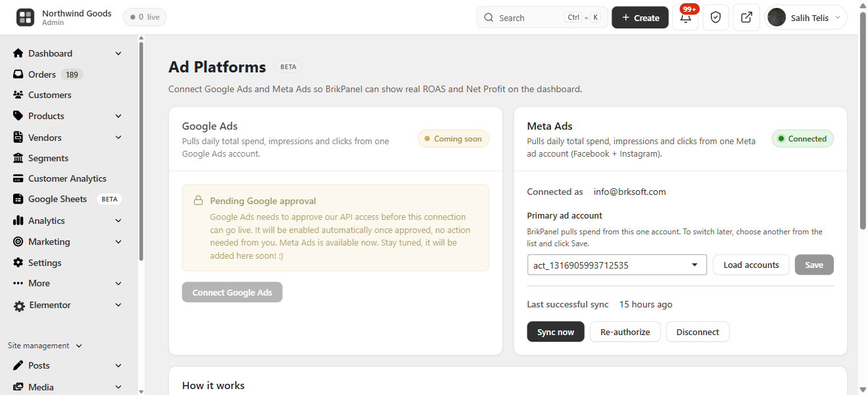
Task: Click the Load accounts button
Action: pos(751,265)
